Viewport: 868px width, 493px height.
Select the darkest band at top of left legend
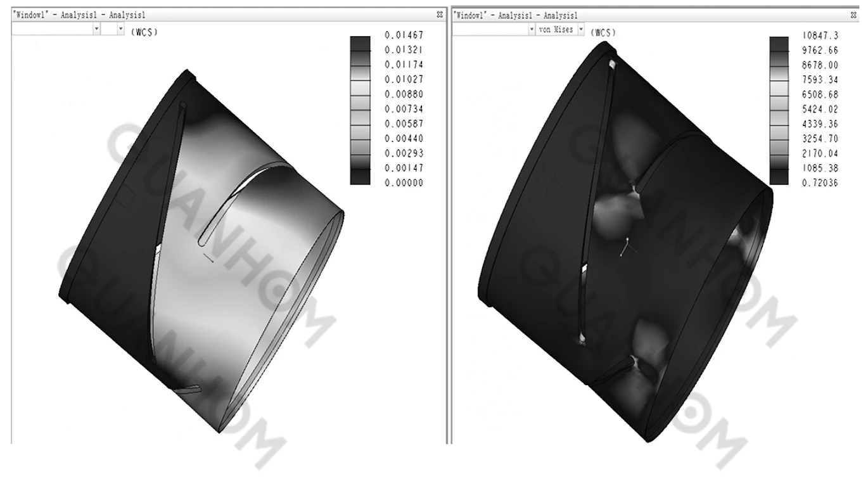[359, 43]
